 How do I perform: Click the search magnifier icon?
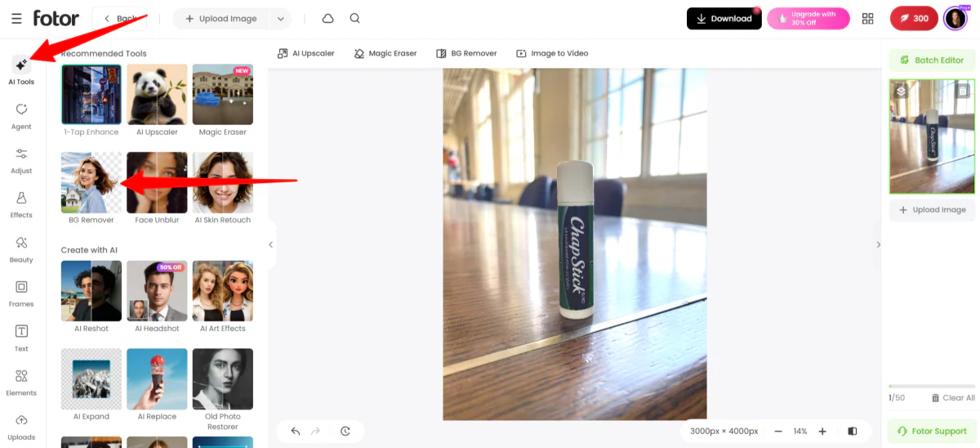pyautogui.click(x=354, y=18)
